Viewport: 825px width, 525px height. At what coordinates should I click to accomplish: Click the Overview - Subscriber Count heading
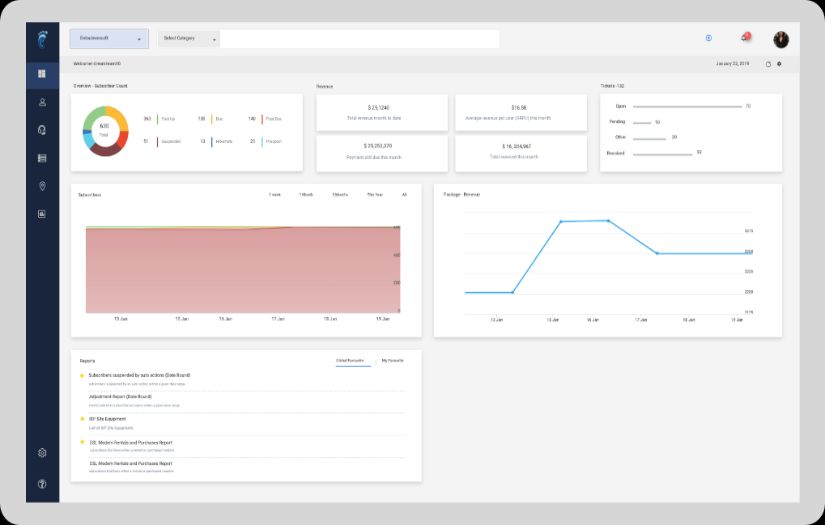tap(100, 86)
